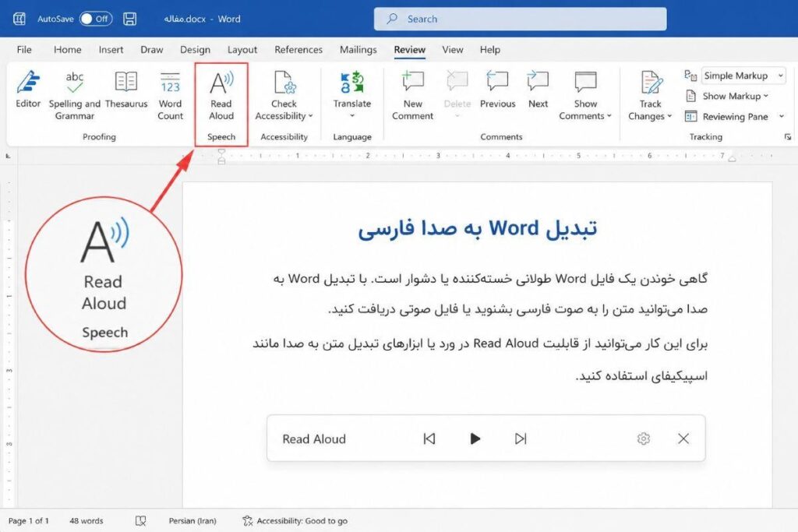Viewport: 798px width, 532px height.
Task: Open the Tracking group dialog launcher
Action: tap(788, 137)
